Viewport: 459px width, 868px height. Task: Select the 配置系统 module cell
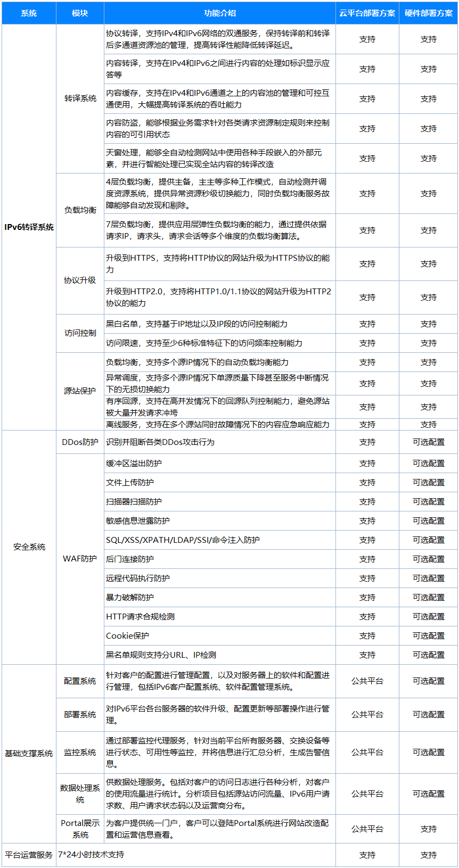[80, 681]
